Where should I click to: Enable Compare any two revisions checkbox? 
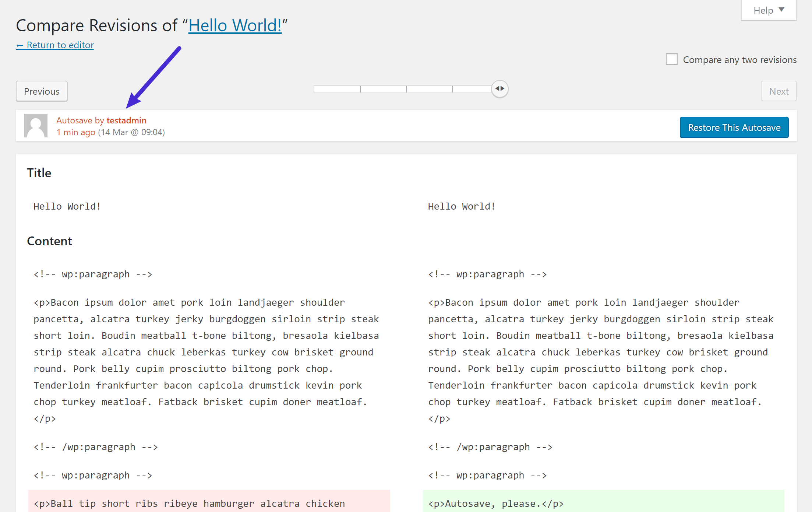(x=672, y=59)
